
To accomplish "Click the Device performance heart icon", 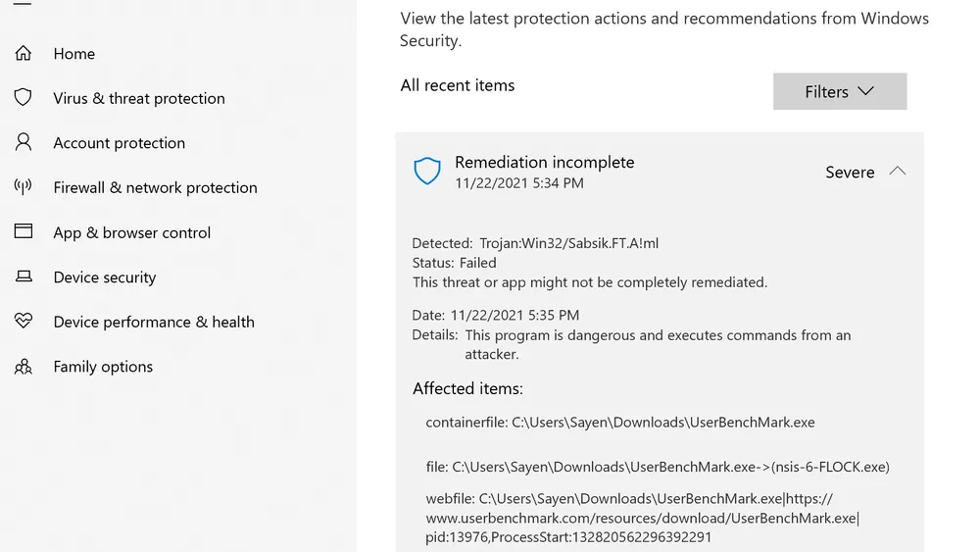I will (x=23, y=321).
